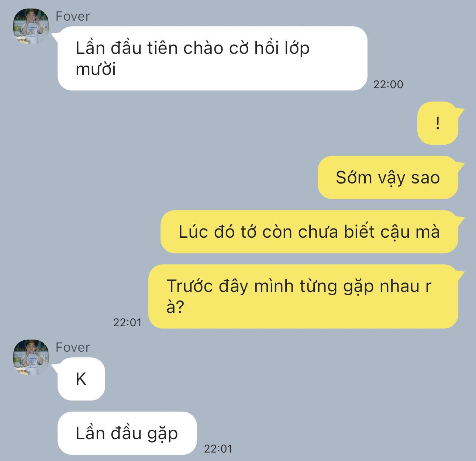Image resolution: width=476 pixels, height=461 pixels.
Task: Click the word 'à?' in yellow bubble
Action: pos(175,306)
